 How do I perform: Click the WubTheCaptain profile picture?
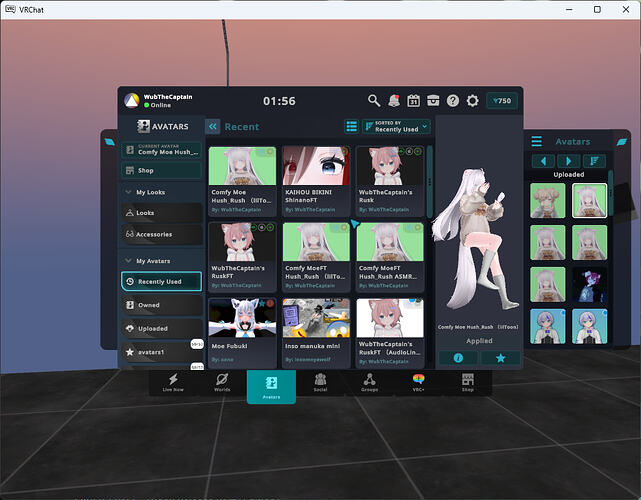[x=132, y=101]
